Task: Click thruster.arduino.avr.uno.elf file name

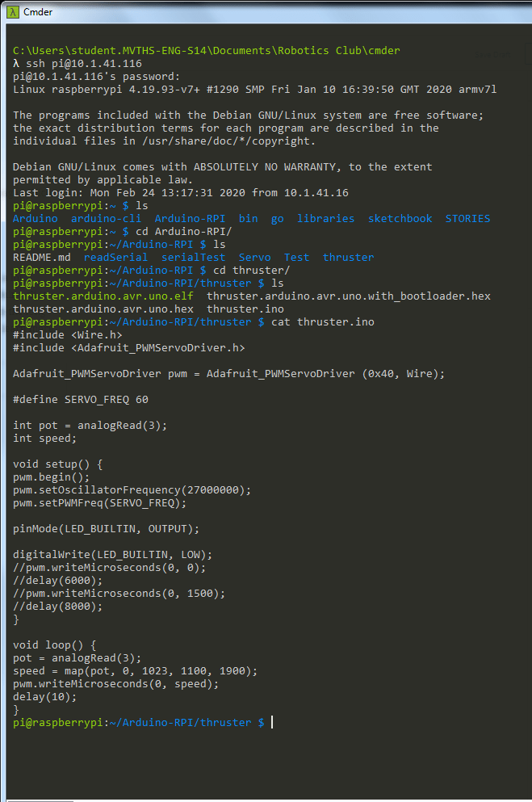Action: pos(103,296)
